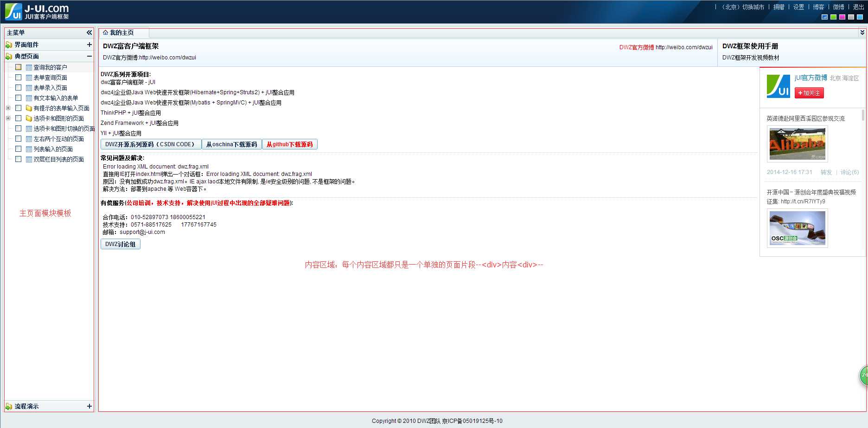Check the box for 列表输入的页面
Screen dimensions: 868x428
point(19,149)
